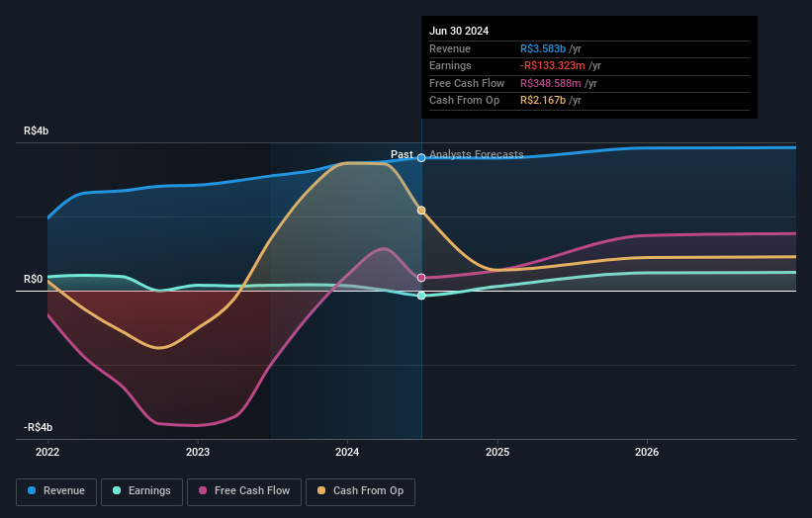Click the -R$133.323m earnings value
Screen dimensions: 812x518
pyautogui.click(x=553, y=65)
